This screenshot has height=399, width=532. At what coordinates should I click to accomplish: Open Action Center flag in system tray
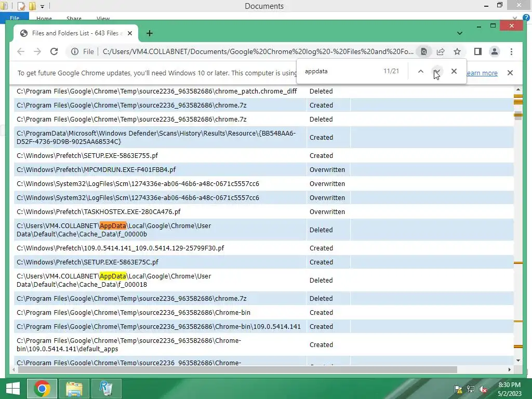(x=458, y=389)
